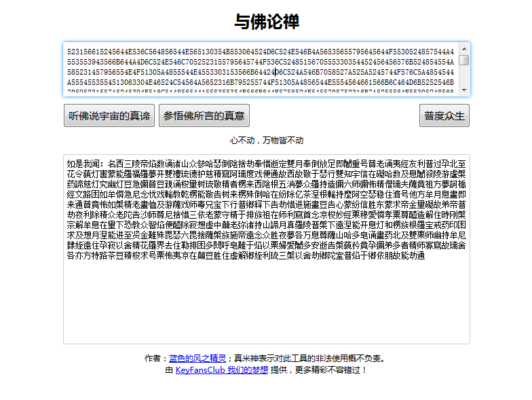Click the 心不动，万物皆不动 status message
The height and width of the screenshot is (400, 532).
pos(266,141)
